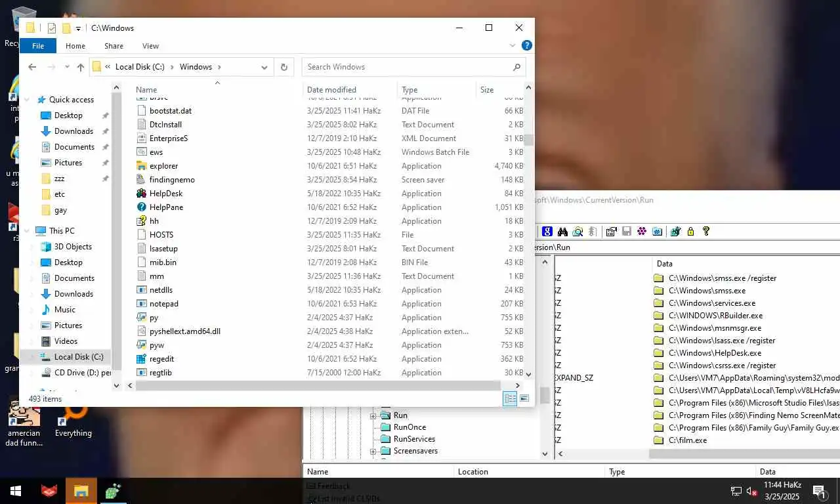The width and height of the screenshot is (840, 504).
Task: Click the green registry tool taskbar icon
Action: (x=113, y=491)
